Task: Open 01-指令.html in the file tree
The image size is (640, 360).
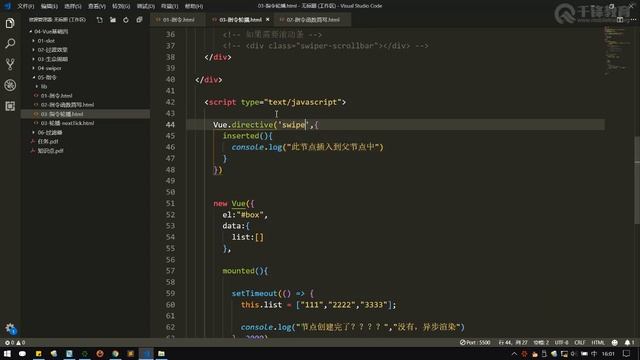Action: (x=56, y=96)
